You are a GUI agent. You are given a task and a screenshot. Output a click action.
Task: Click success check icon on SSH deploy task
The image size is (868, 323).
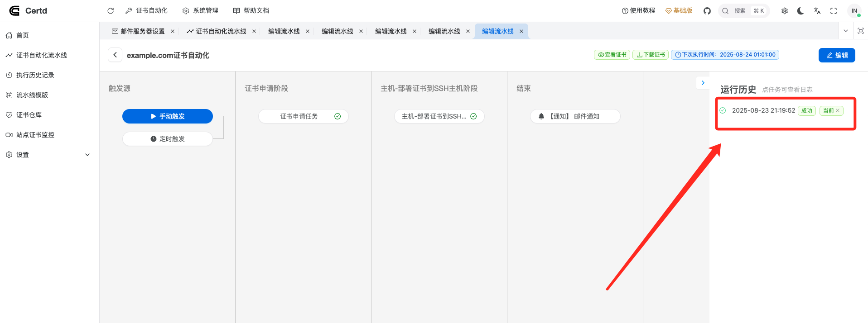pyautogui.click(x=473, y=116)
